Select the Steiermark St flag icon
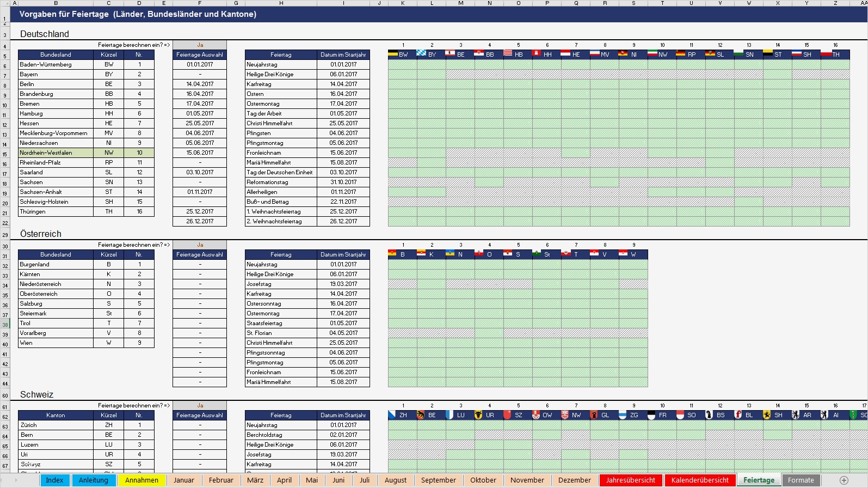This screenshot has height=488, width=868. pos(537,253)
